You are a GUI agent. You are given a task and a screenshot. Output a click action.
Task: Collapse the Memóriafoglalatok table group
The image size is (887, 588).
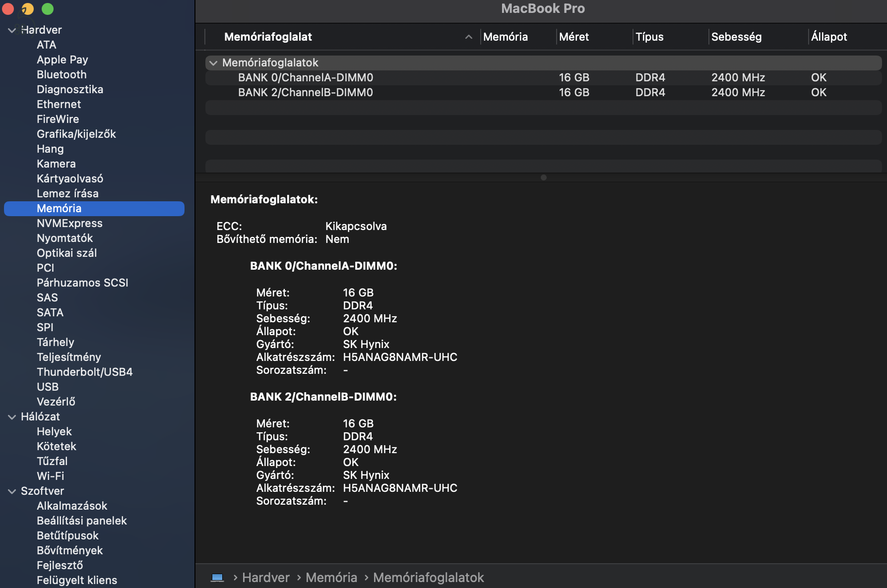pyautogui.click(x=213, y=63)
